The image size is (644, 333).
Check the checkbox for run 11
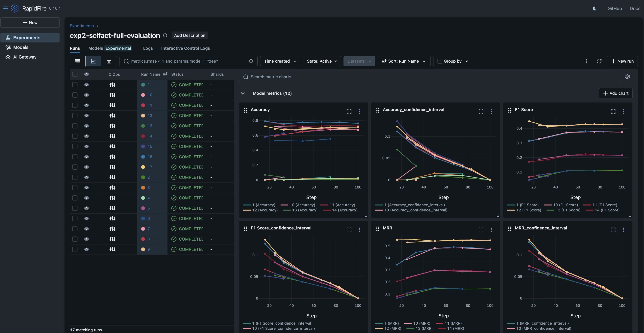[x=75, y=105]
